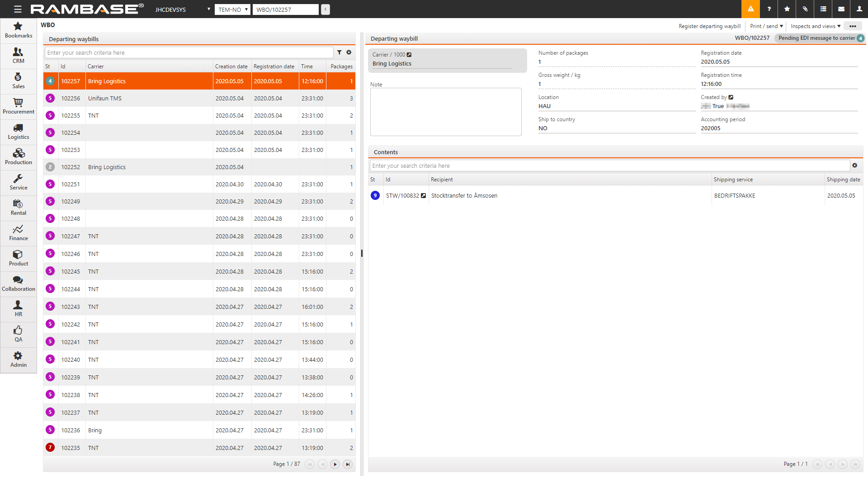This screenshot has width=868, height=478.
Task: Click the Finance chart icon
Action: (18, 229)
